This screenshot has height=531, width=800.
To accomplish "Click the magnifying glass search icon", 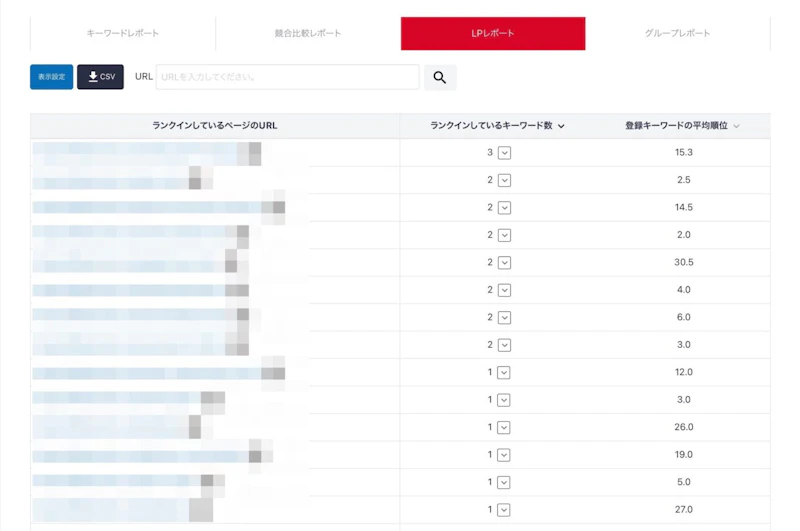I will coord(440,77).
